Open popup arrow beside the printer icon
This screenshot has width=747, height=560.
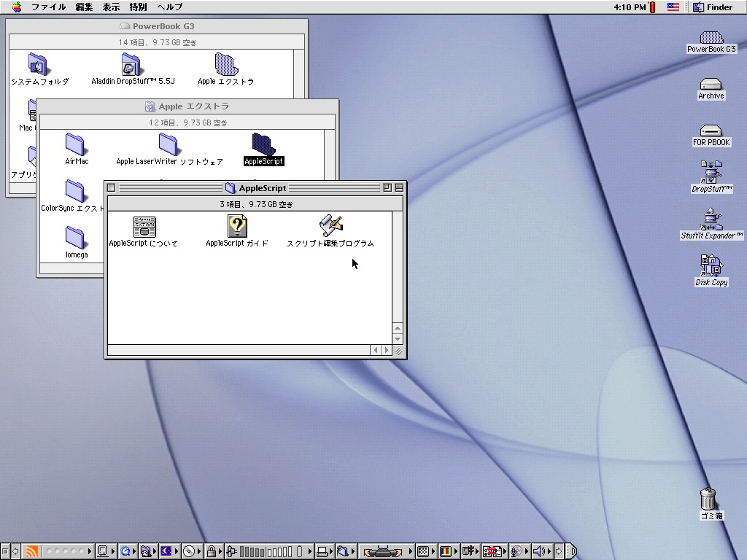click(331, 551)
